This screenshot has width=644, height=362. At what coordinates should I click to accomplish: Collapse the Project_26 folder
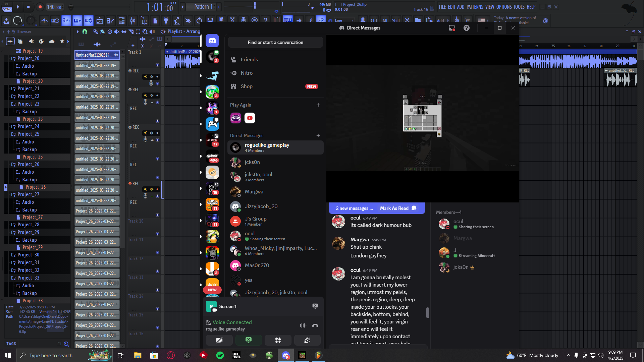pyautogui.click(x=28, y=164)
